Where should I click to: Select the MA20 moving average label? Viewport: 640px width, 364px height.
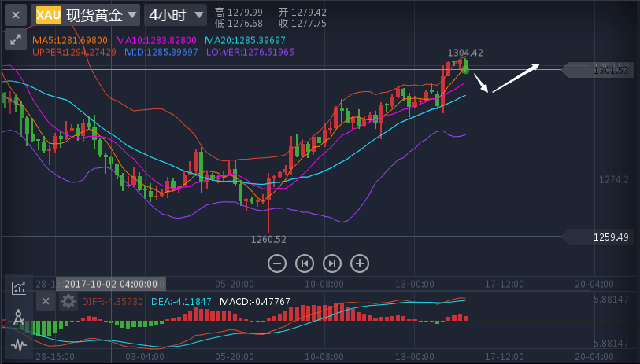pyautogui.click(x=245, y=40)
